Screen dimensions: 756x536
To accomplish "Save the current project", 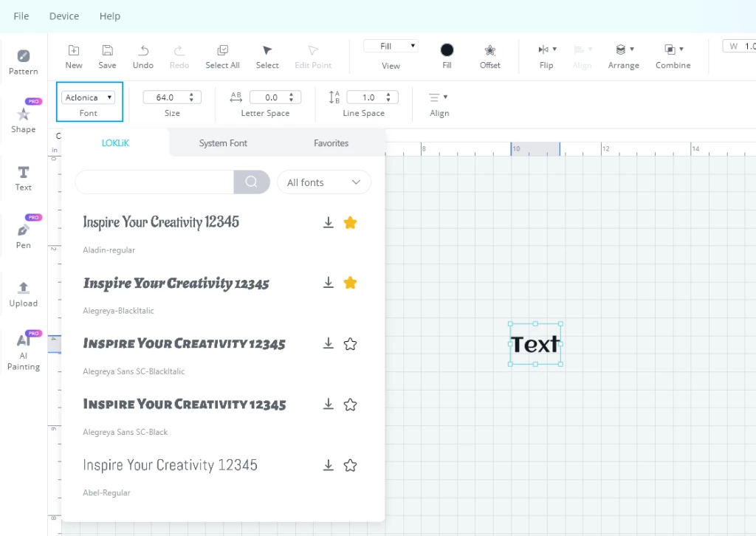I will (107, 57).
